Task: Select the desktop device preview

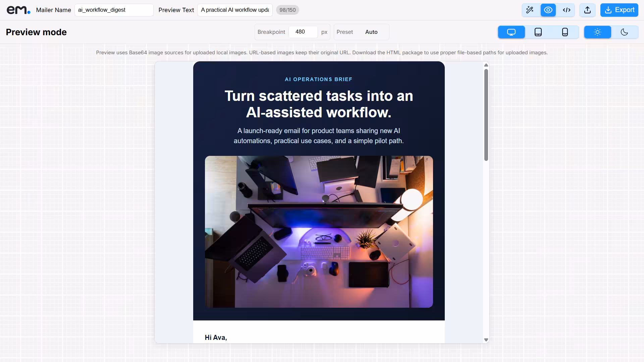Action: [511, 32]
